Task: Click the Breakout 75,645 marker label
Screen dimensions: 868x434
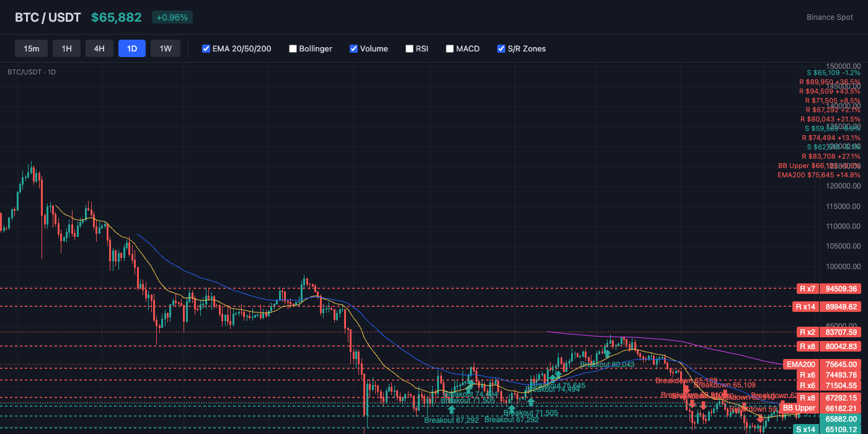Action: [558, 386]
